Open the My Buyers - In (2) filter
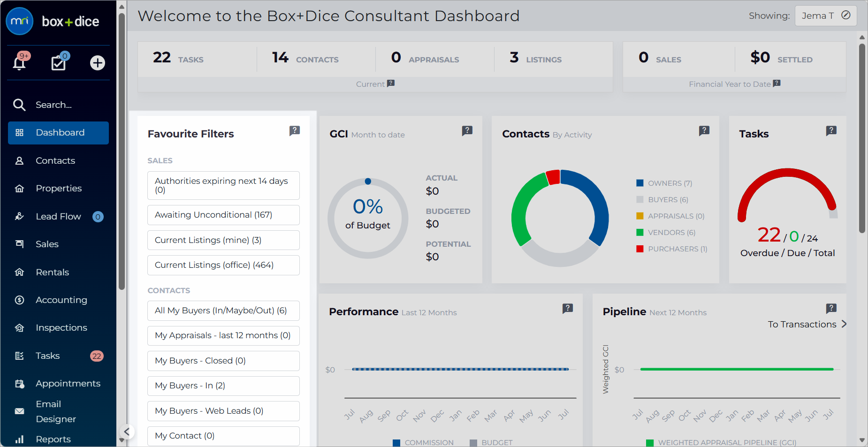Viewport: 868px width, 447px height. [223, 386]
